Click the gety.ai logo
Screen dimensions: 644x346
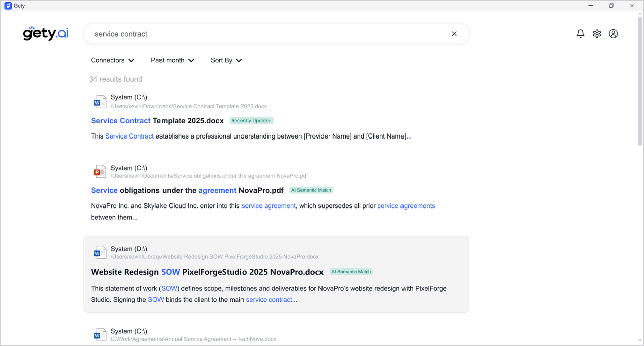[46, 34]
